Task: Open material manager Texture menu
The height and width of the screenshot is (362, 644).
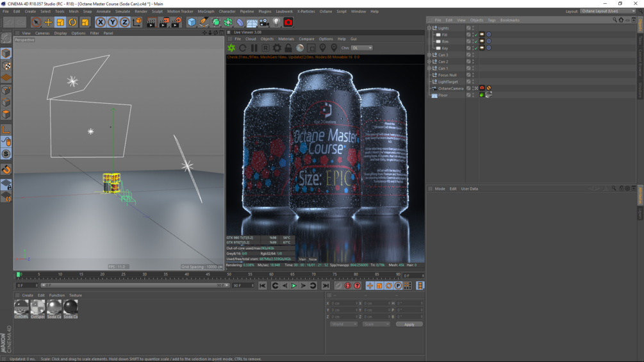Action: (75, 295)
